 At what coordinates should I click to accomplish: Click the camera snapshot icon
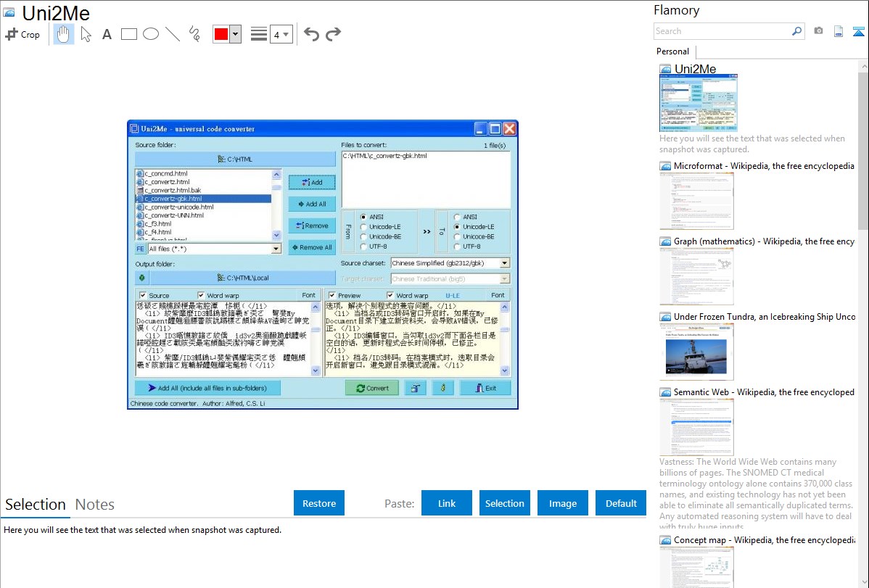click(818, 31)
